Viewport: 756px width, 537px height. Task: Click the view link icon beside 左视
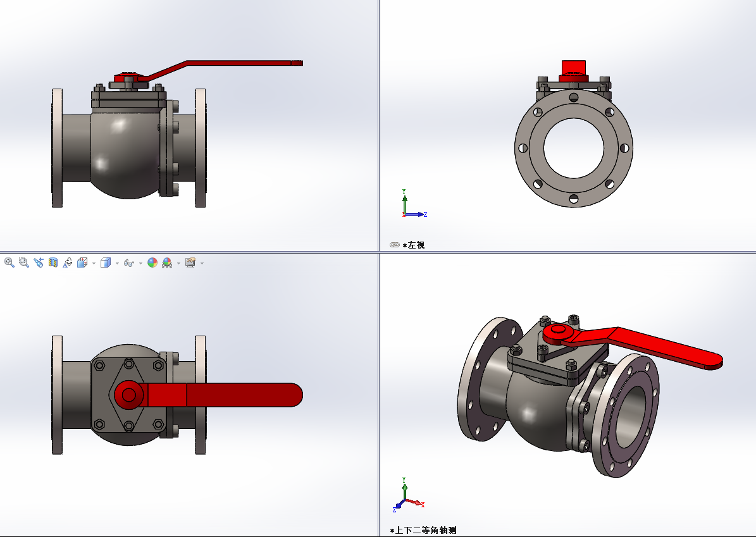click(394, 245)
